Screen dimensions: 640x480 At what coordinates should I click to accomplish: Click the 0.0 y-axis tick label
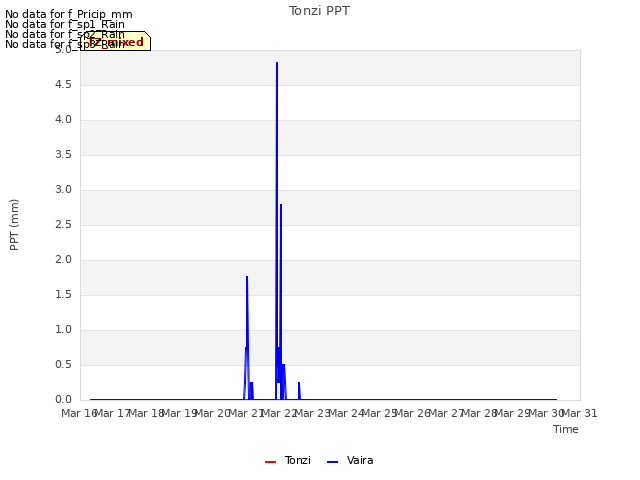(x=64, y=399)
